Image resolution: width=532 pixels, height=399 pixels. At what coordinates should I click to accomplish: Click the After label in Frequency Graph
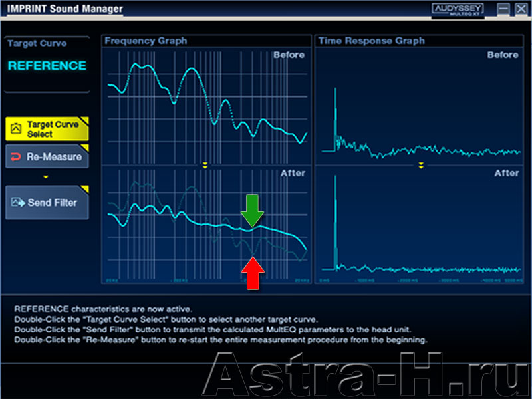[293, 173]
